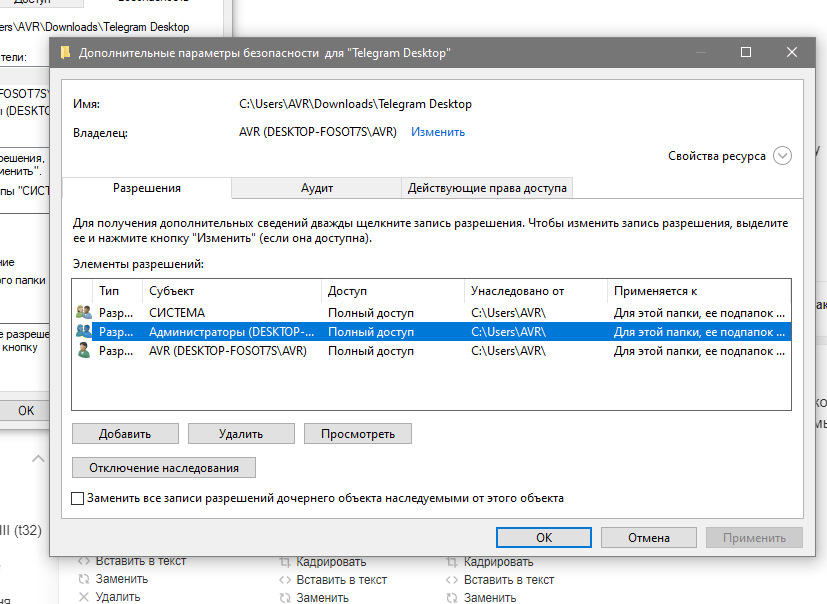Click Полный доступ in the СИСТЕМА row
This screenshot has width=827, height=604.
(371, 313)
